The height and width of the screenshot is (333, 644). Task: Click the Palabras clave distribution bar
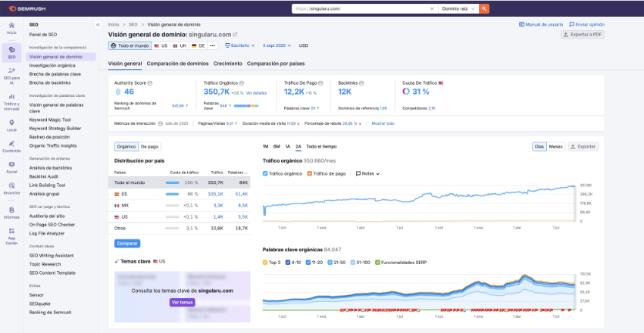(246, 106)
